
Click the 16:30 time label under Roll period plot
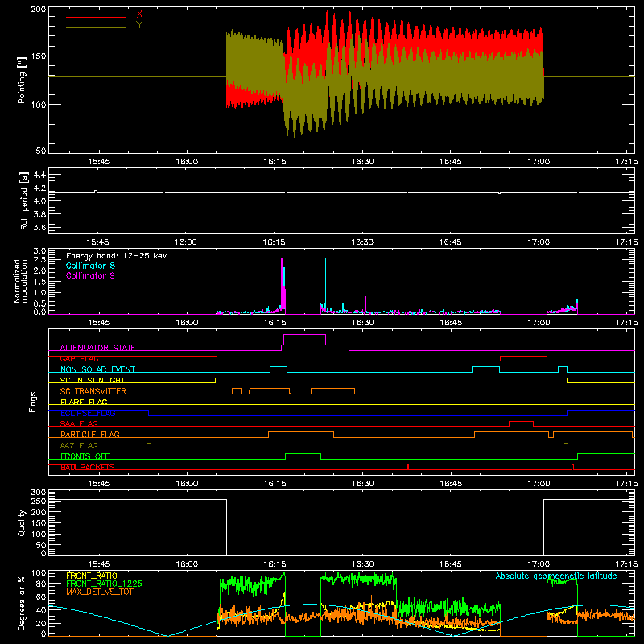[362, 242]
